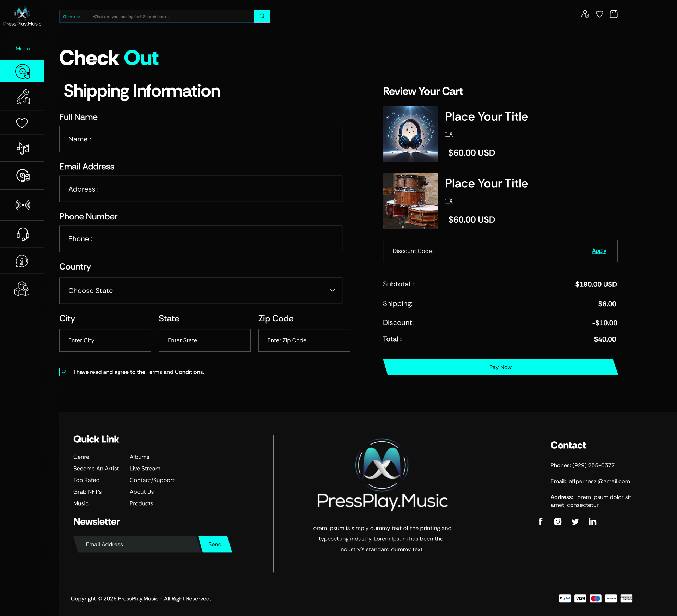The image size is (677, 616).
Task: Click the drum kit cart thumbnail
Action: pos(410,201)
